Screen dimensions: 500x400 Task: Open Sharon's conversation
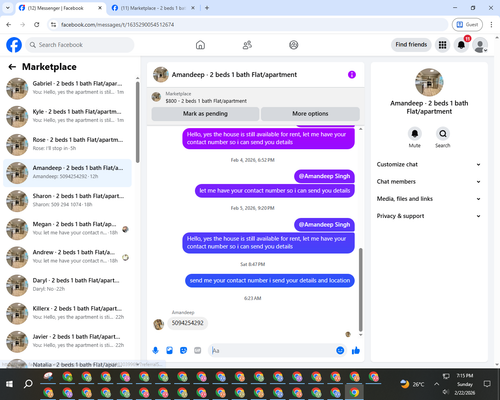tap(67, 201)
